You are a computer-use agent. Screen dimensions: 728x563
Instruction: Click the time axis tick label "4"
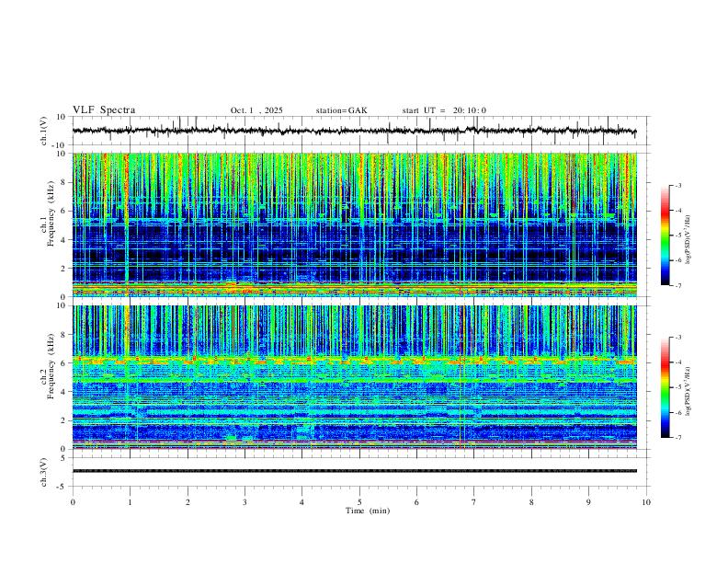[301, 502]
